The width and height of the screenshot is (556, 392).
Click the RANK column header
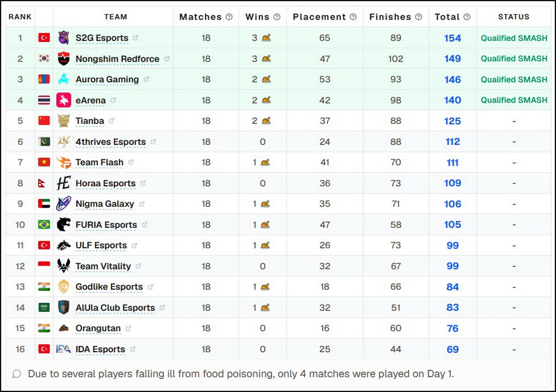pos(20,17)
